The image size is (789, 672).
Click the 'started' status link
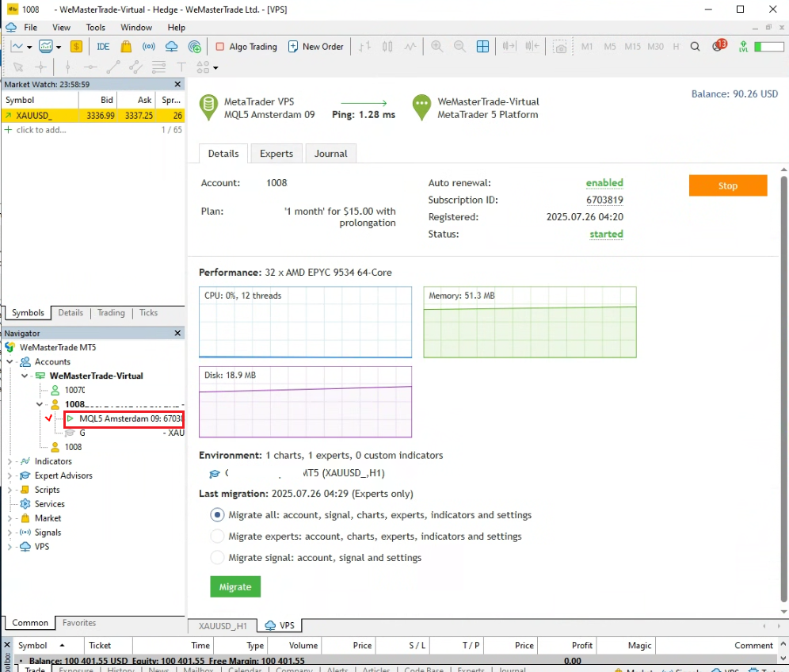[606, 234]
